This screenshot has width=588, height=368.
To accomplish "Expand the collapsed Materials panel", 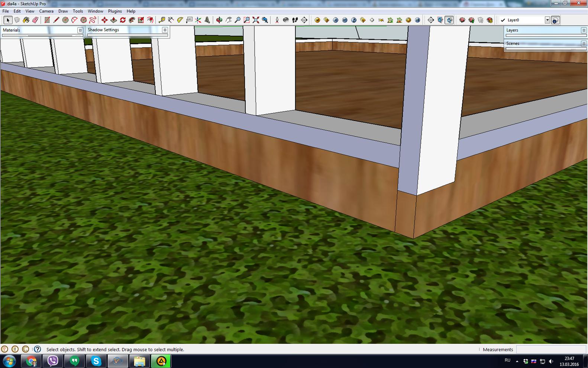I will tap(12, 30).
